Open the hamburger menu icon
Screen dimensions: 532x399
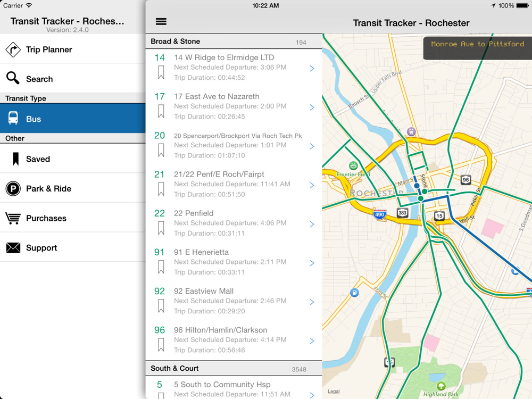point(161,22)
